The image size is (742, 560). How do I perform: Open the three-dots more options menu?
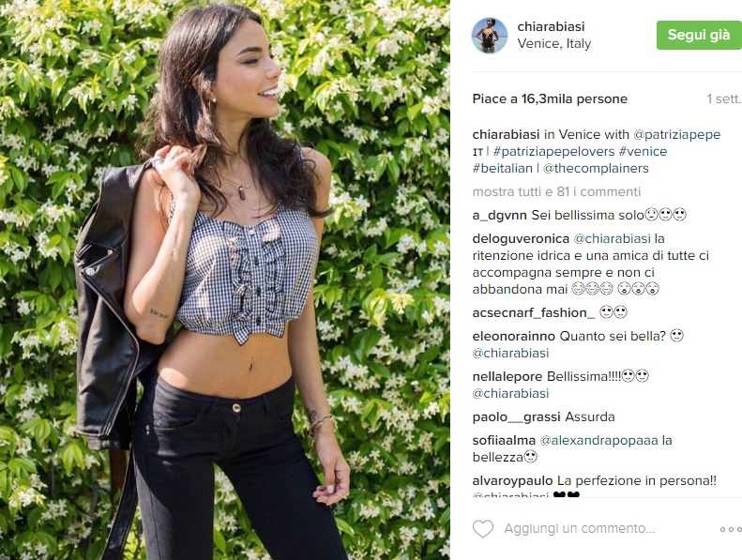[731, 529]
